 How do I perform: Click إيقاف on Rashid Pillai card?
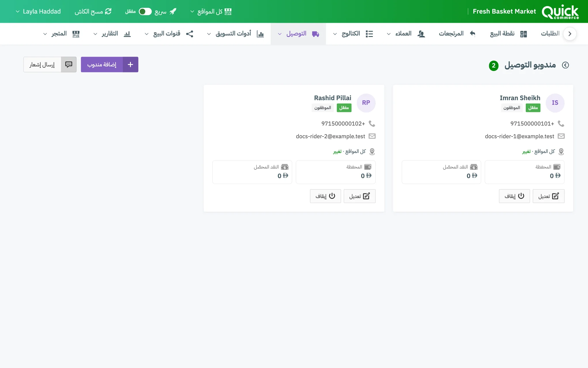click(325, 196)
